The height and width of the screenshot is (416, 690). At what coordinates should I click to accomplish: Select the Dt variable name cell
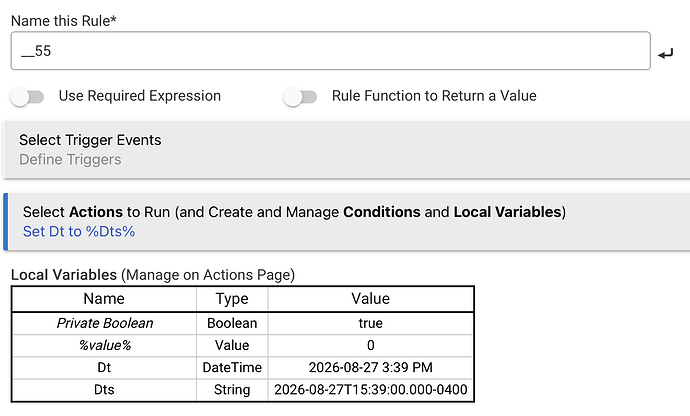(x=104, y=368)
